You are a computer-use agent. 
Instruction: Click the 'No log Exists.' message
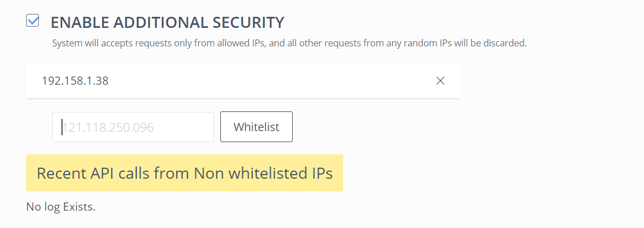click(61, 207)
